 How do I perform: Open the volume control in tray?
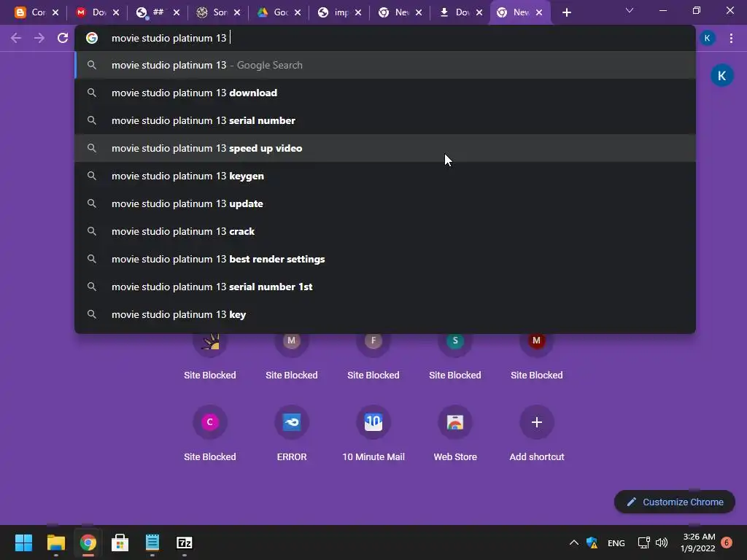(662, 542)
